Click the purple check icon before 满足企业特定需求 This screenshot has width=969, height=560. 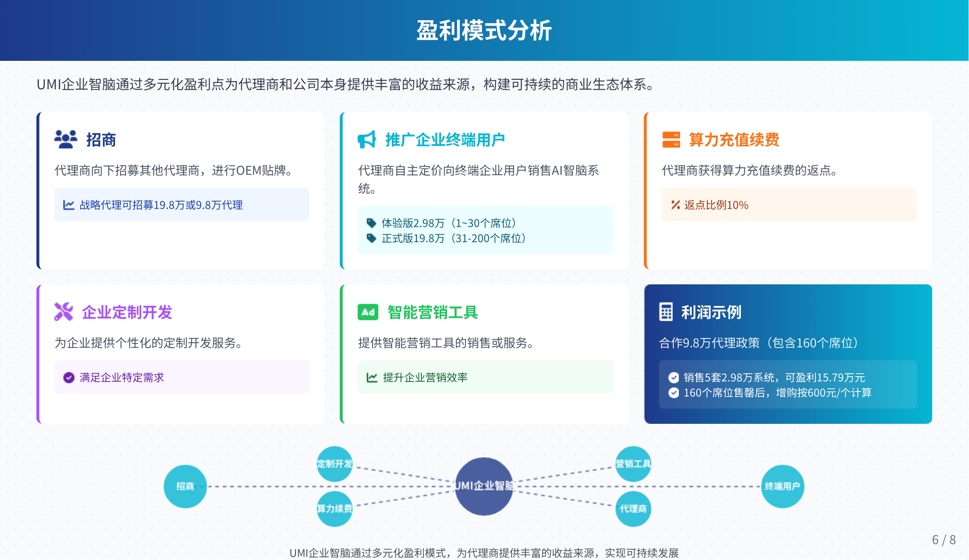[x=69, y=377]
